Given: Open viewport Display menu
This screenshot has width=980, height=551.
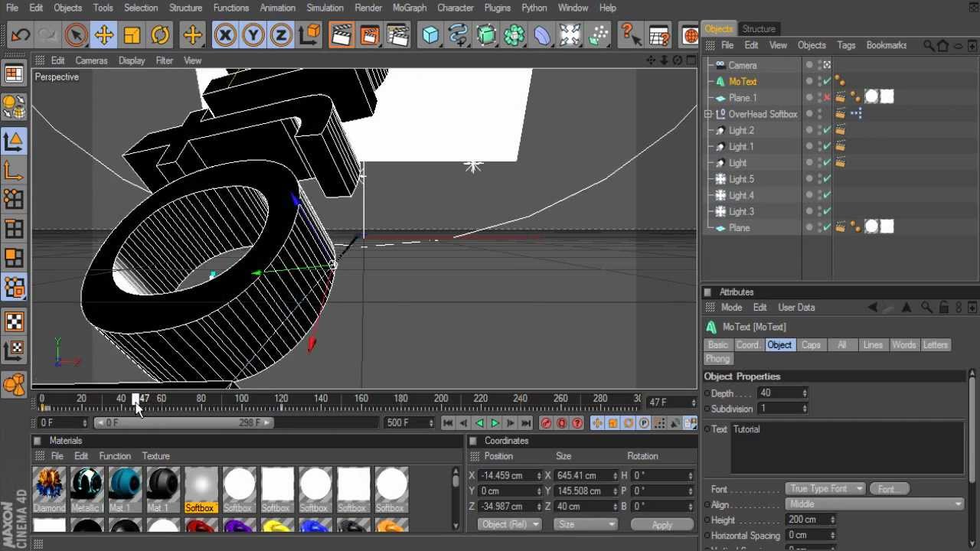Looking at the screenshot, I should [x=132, y=60].
